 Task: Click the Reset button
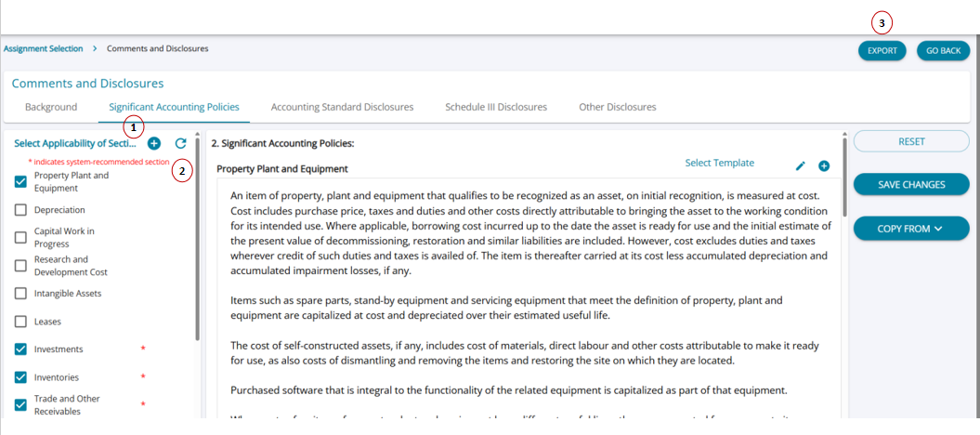coord(910,141)
